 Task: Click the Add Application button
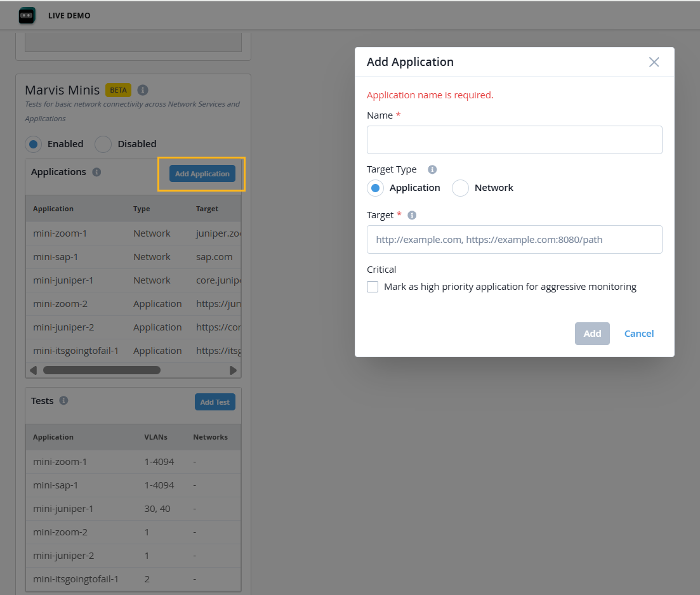tap(202, 174)
